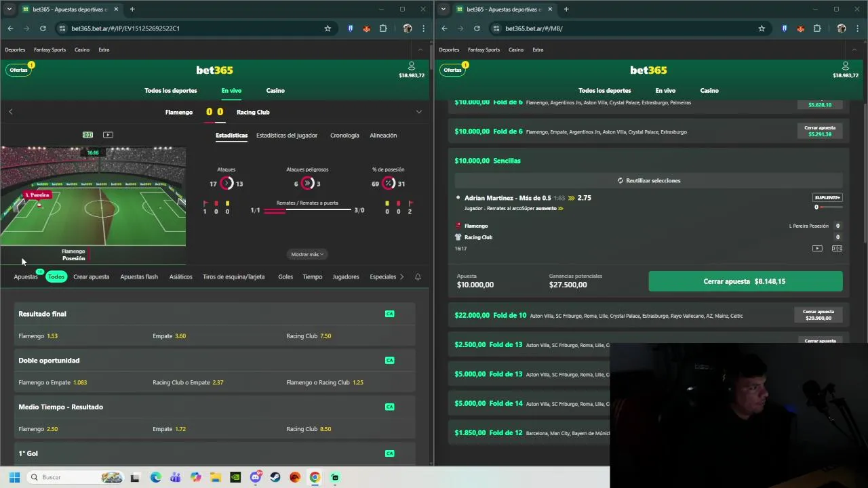Click the % de posesión donut gauge
Screen dimensions: 868x488
[389, 184]
